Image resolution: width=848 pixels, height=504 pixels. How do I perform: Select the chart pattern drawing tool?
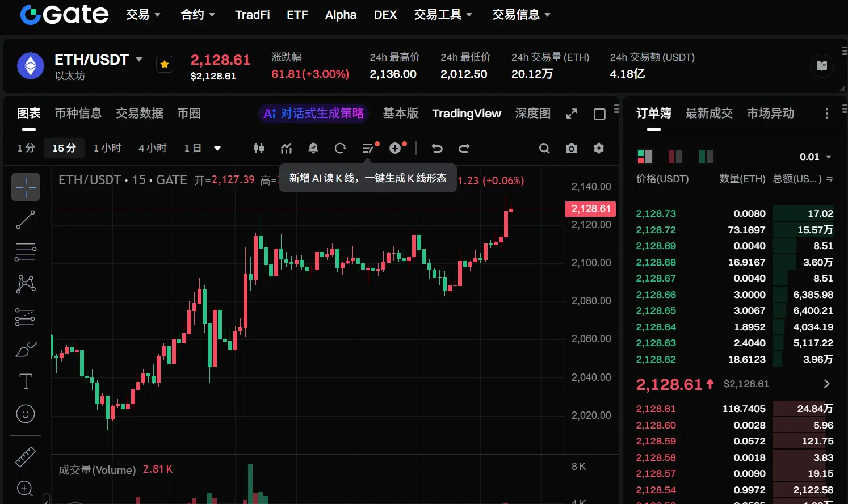(26, 284)
